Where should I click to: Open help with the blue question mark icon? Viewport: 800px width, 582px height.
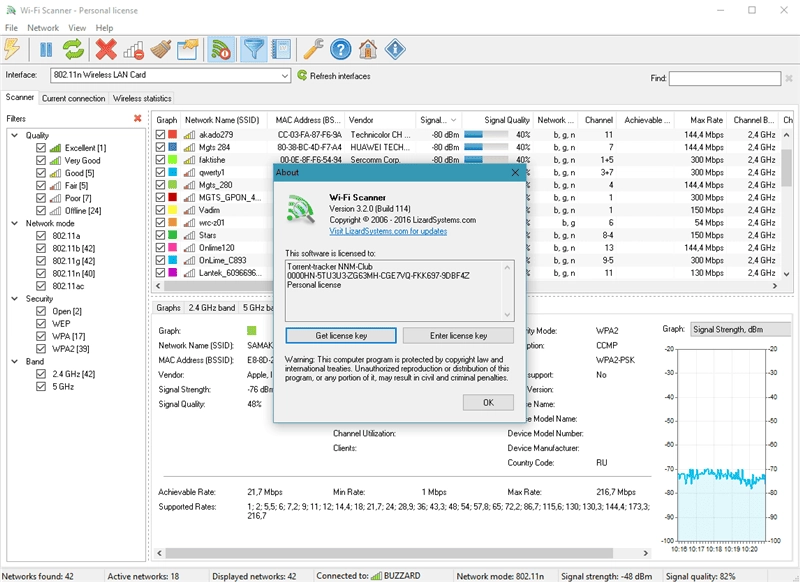341,49
